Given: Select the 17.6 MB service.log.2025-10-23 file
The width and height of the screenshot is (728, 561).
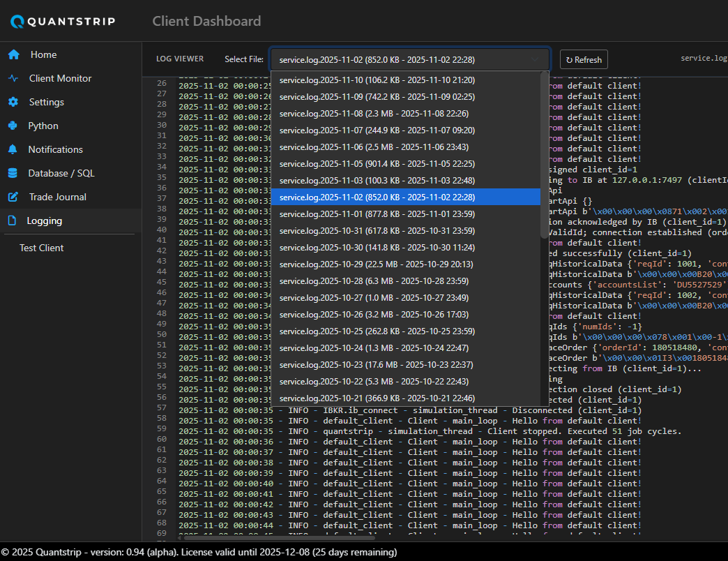Looking at the screenshot, I should (x=406, y=364).
